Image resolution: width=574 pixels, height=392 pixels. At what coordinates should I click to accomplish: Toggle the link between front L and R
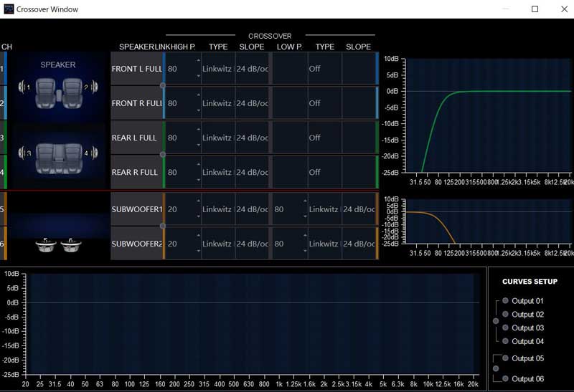[163, 85]
